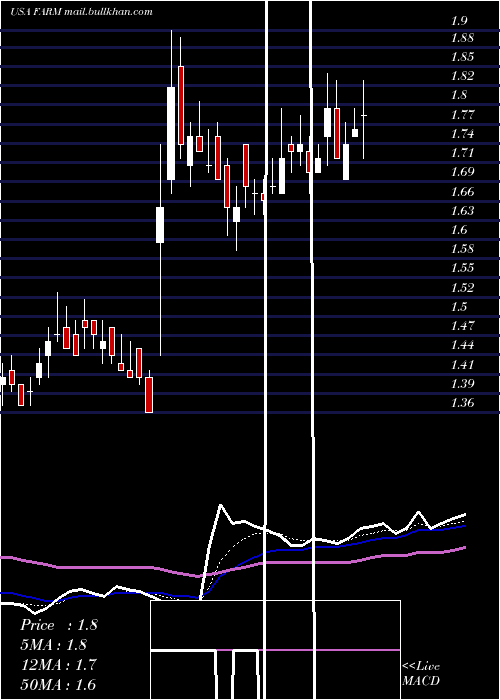Click the tallest red candlestick near 1.85
Image resolution: width=500 pixels, height=700 pixels.
coord(181,105)
